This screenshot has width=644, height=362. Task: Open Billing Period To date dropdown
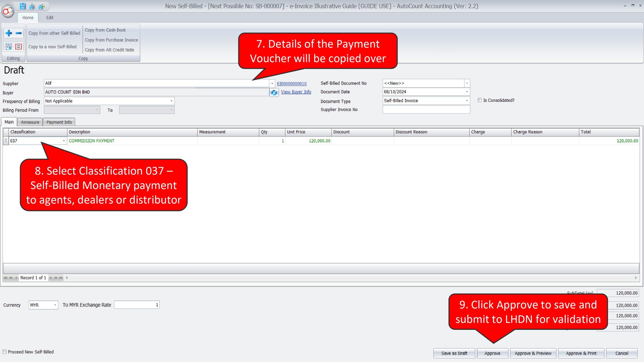[172, 110]
